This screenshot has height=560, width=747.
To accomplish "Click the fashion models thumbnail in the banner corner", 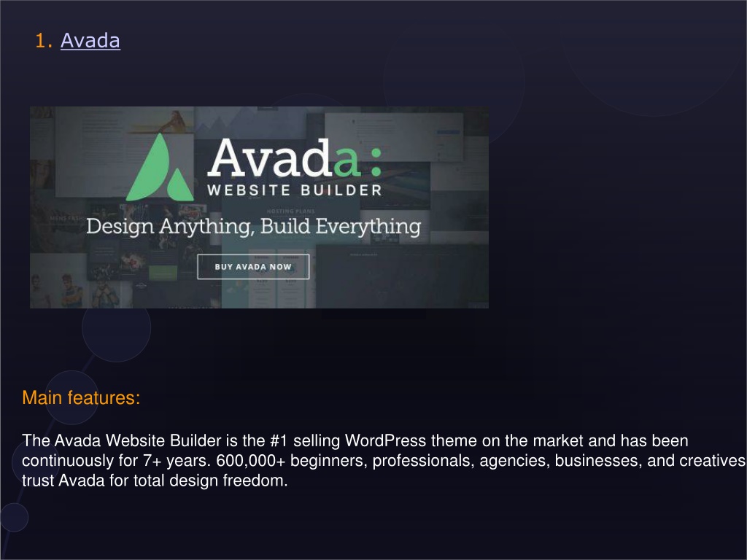I will click(x=75, y=289).
